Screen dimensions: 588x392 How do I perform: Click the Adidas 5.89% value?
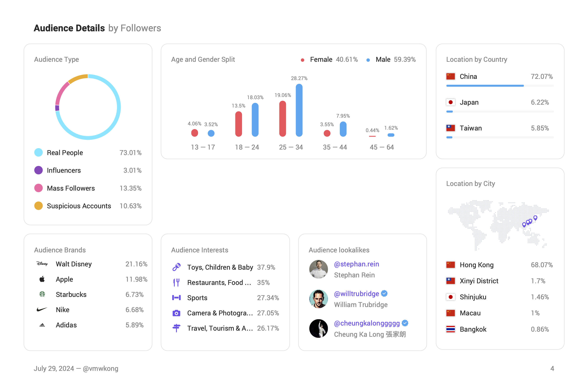tap(134, 325)
